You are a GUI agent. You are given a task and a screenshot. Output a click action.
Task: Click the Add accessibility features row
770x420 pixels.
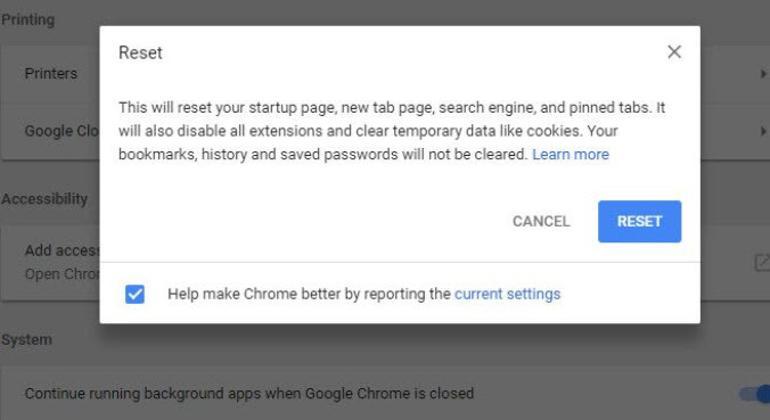click(x=61, y=250)
